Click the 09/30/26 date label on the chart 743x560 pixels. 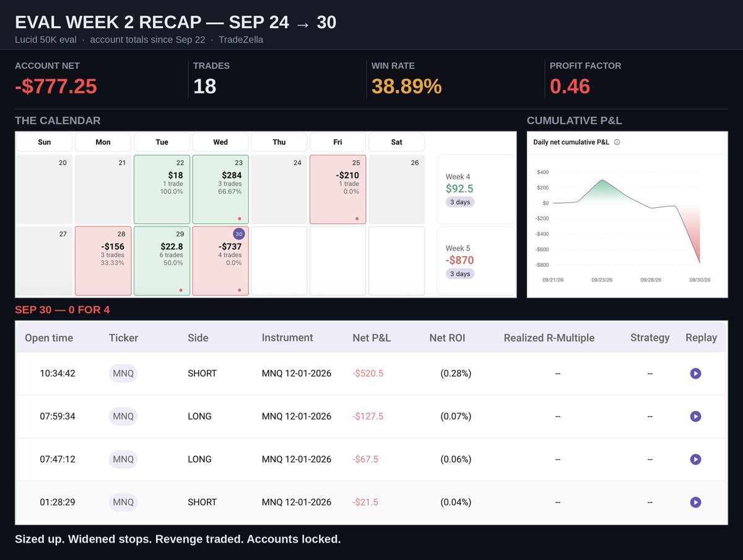(700, 280)
